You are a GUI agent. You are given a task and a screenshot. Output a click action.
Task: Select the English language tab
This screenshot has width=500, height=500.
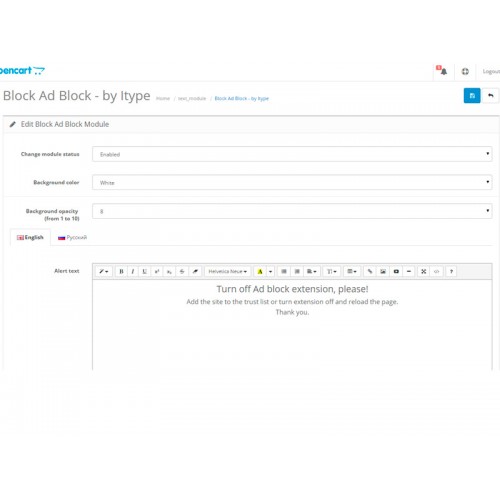click(x=30, y=237)
